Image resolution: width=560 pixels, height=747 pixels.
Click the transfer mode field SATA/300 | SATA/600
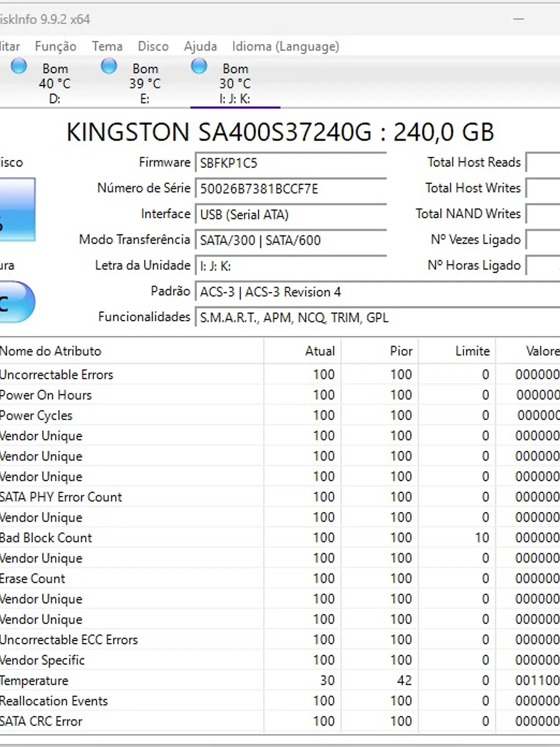click(291, 240)
